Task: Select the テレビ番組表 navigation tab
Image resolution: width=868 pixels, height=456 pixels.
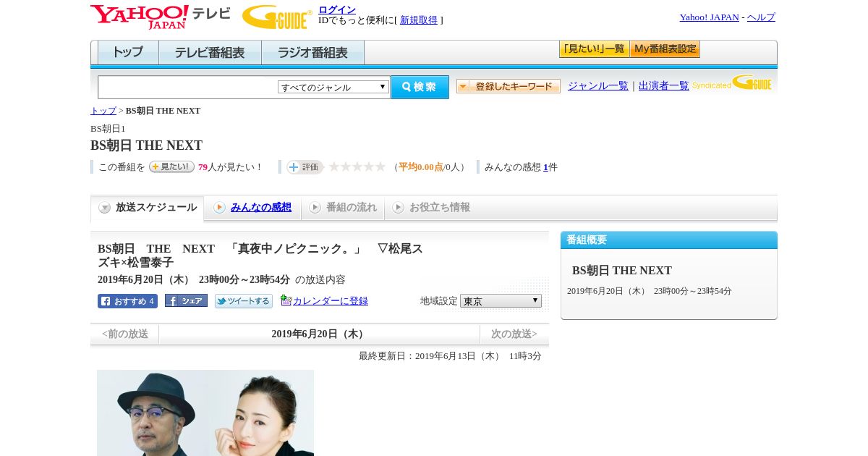Action: (210, 53)
